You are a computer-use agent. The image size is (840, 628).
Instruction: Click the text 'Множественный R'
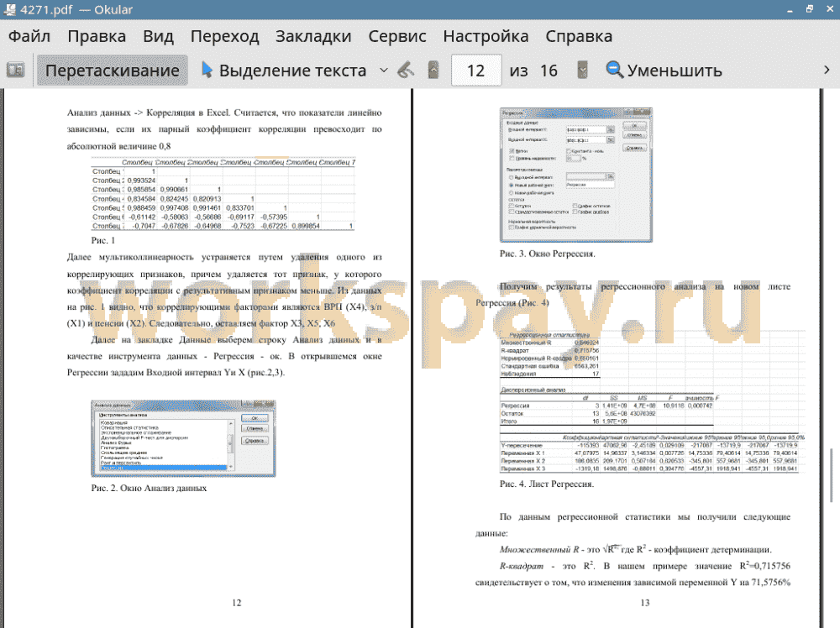pos(539,549)
